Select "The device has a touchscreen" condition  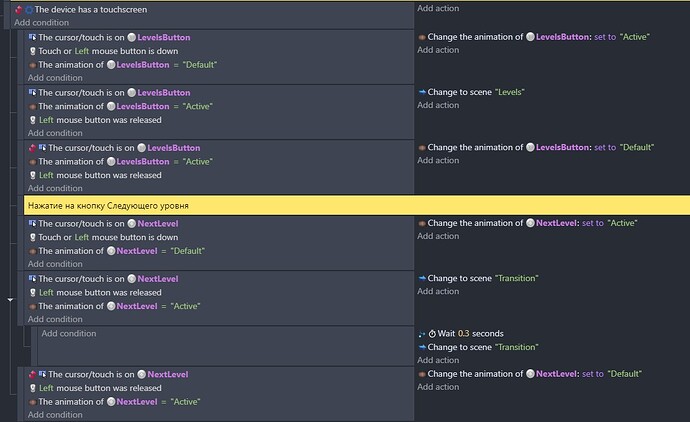click(x=91, y=9)
